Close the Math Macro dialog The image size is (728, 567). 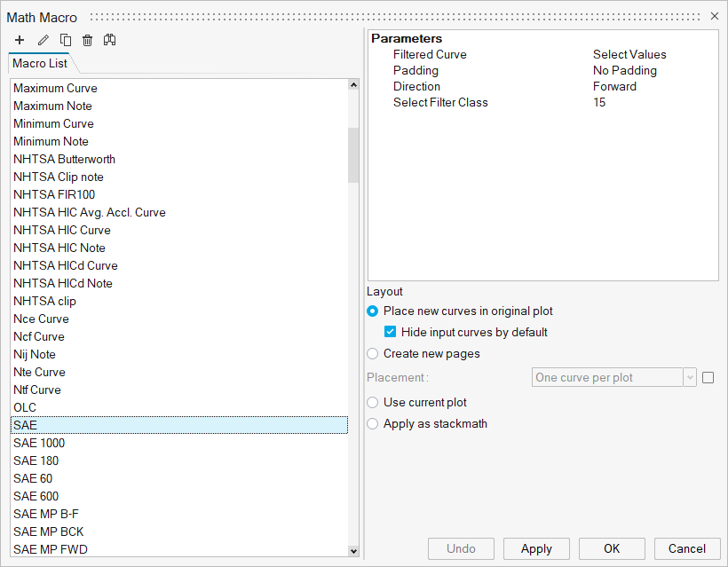[715, 16]
